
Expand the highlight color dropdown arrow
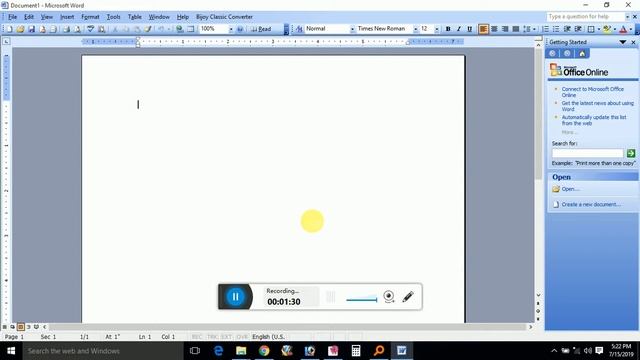tap(615, 29)
